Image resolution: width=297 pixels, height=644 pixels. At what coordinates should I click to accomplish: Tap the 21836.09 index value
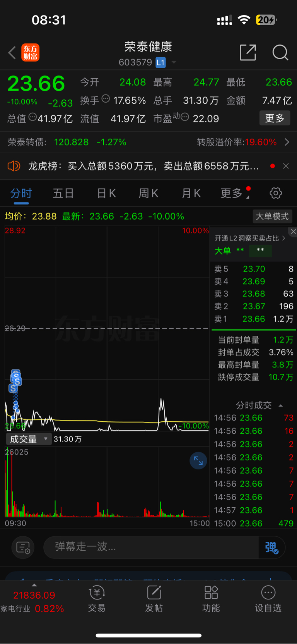[34, 595]
